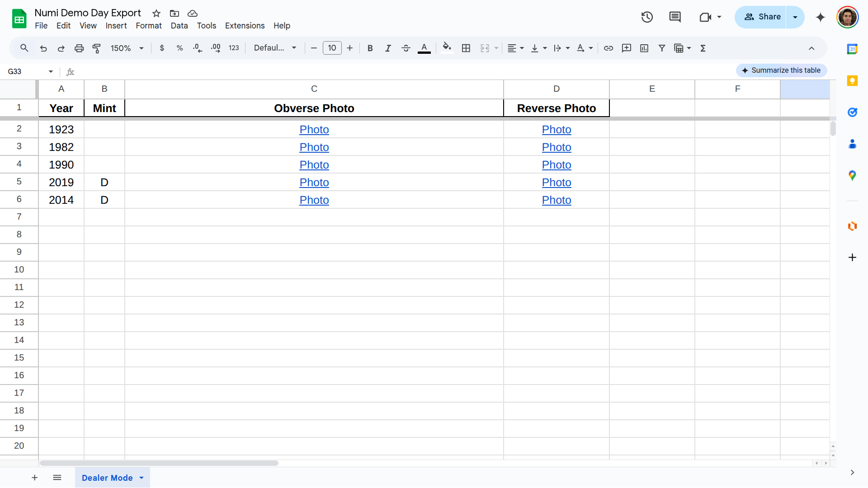Viewport: 868px width, 488px height.
Task: Open the functions sigma icon
Action: tap(703, 48)
